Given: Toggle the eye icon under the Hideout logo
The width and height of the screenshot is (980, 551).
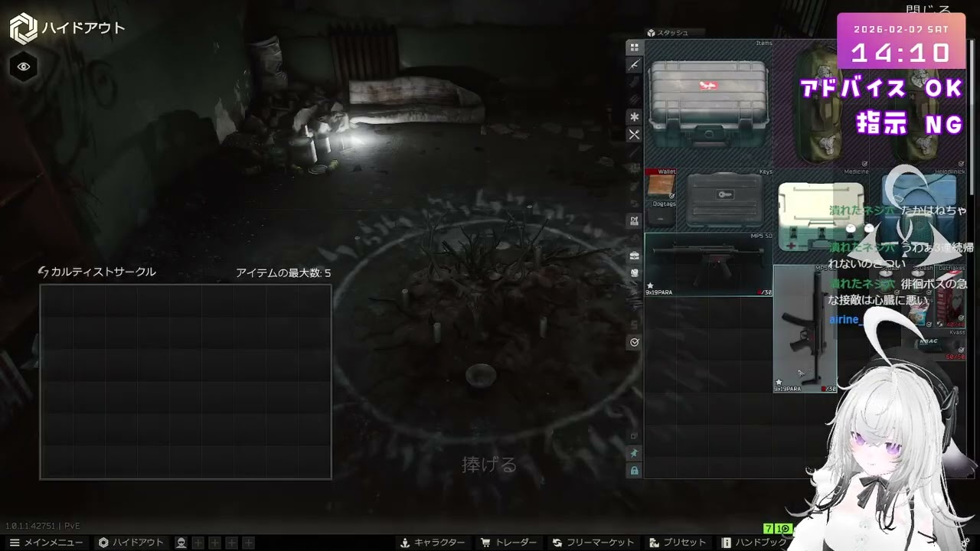Looking at the screenshot, I should tap(24, 67).
